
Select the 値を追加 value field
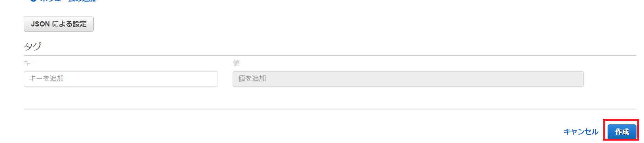click(x=408, y=79)
